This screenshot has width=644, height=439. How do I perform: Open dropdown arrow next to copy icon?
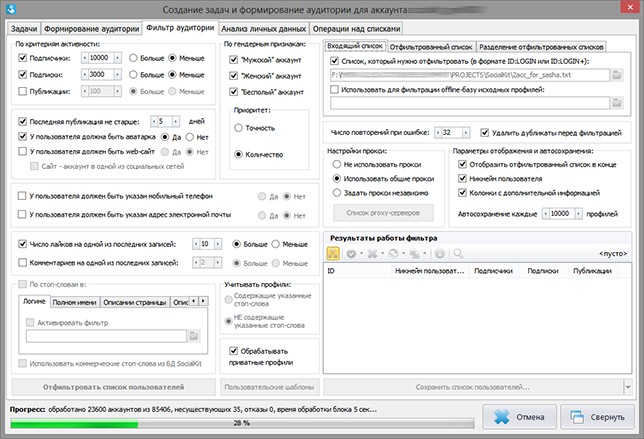pos(425,253)
